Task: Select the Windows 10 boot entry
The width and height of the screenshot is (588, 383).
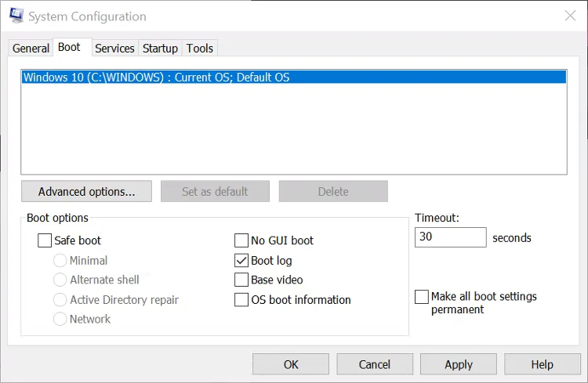Action: [157, 78]
